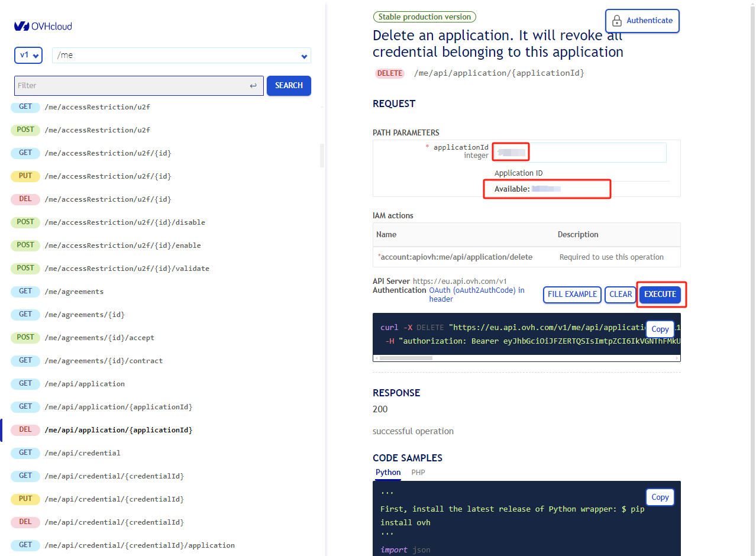
Task: Click the EXECUTE button
Action: (x=660, y=295)
